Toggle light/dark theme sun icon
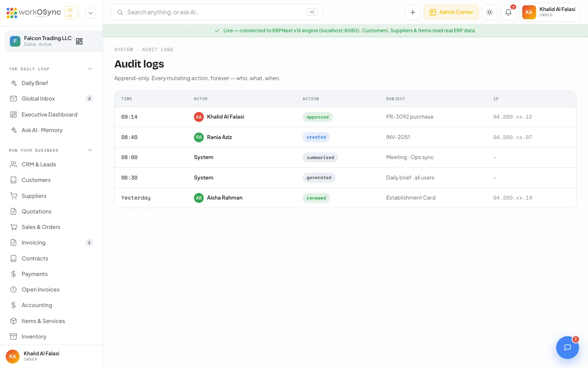The width and height of the screenshot is (588, 368). click(490, 12)
